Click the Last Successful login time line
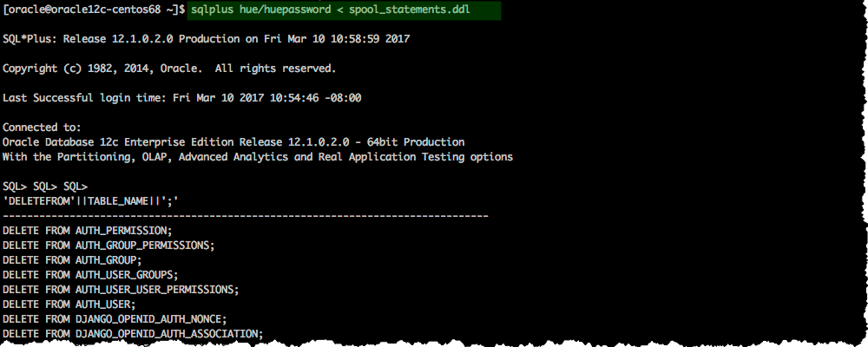 click(182, 98)
